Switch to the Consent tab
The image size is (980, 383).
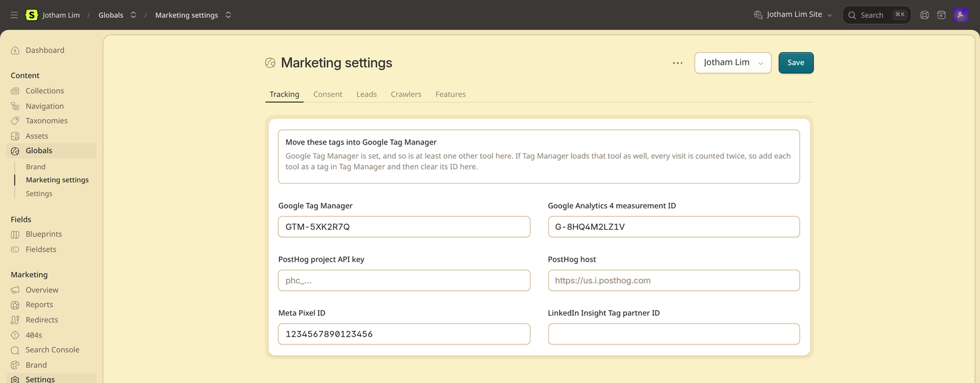click(x=328, y=94)
